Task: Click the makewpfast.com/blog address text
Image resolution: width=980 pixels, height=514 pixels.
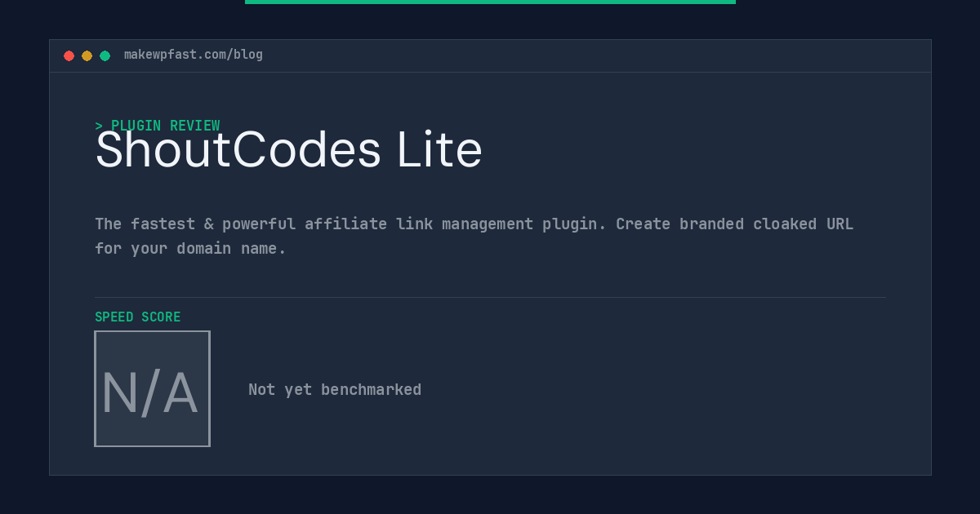Action: pyautogui.click(x=194, y=55)
